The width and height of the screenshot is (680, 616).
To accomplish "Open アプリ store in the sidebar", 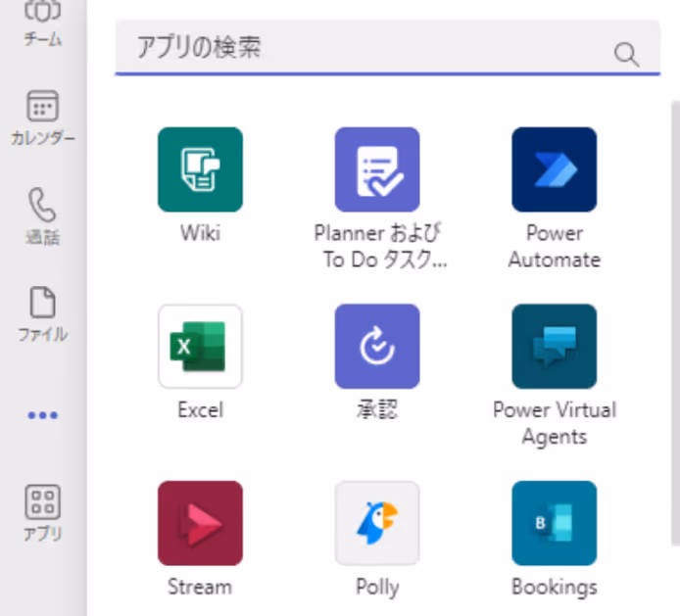I will click(42, 513).
